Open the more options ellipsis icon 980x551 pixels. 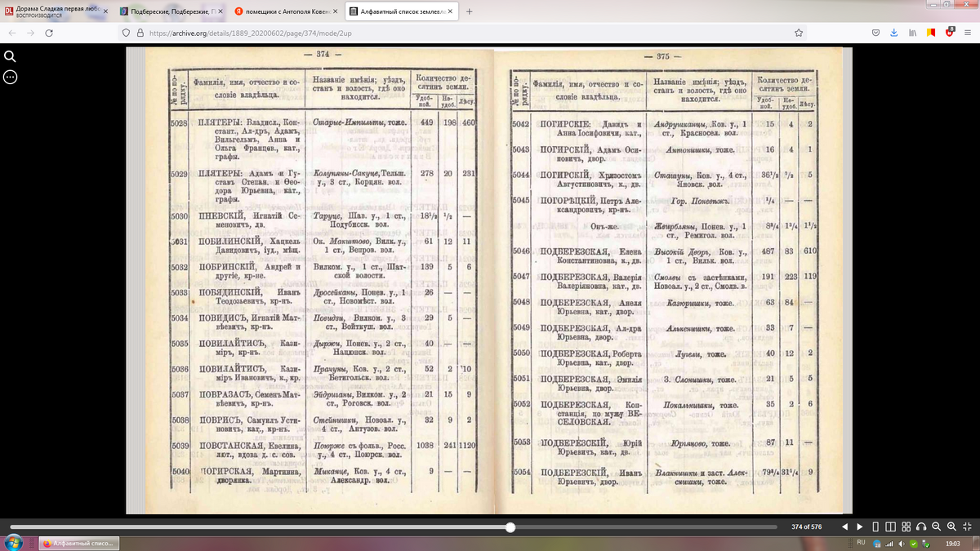pyautogui.click(x=10, y=77)
